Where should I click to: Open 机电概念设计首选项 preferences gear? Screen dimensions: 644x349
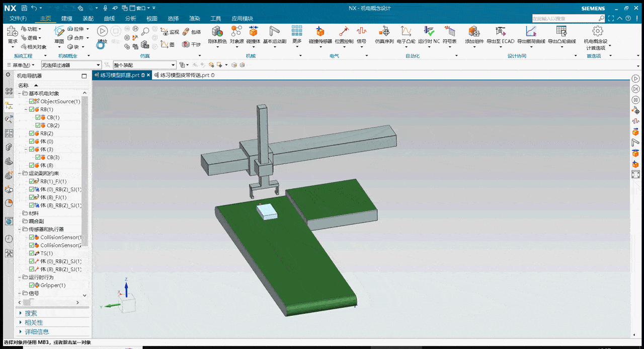(597, 34)
